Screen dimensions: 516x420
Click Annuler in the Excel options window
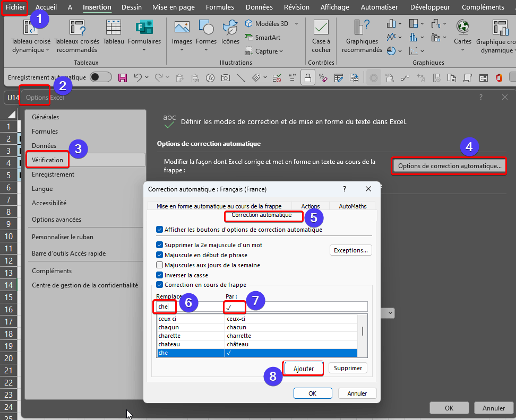493,408
